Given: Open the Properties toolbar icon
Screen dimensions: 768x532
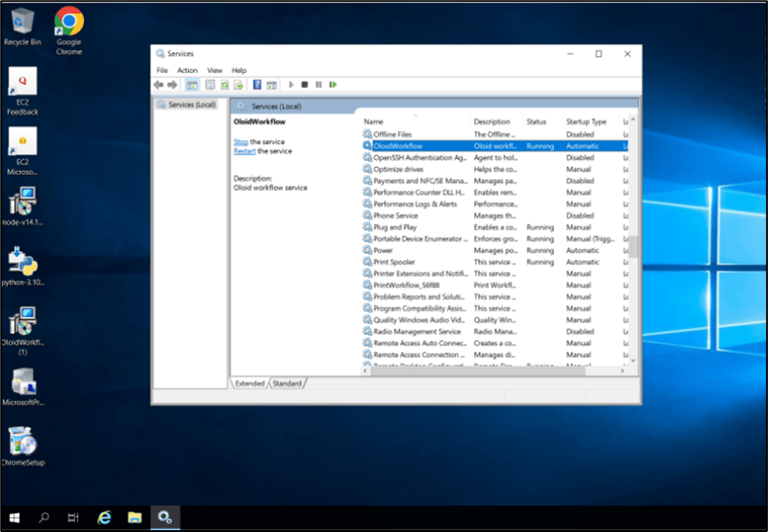Looking at the screenshot, I should [211, 85].
